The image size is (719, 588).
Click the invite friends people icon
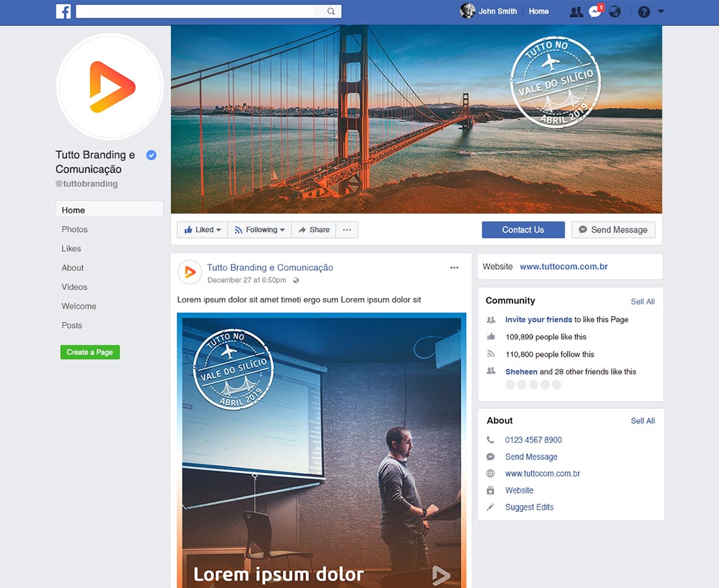pyautogui.click(x=491, y=320)
